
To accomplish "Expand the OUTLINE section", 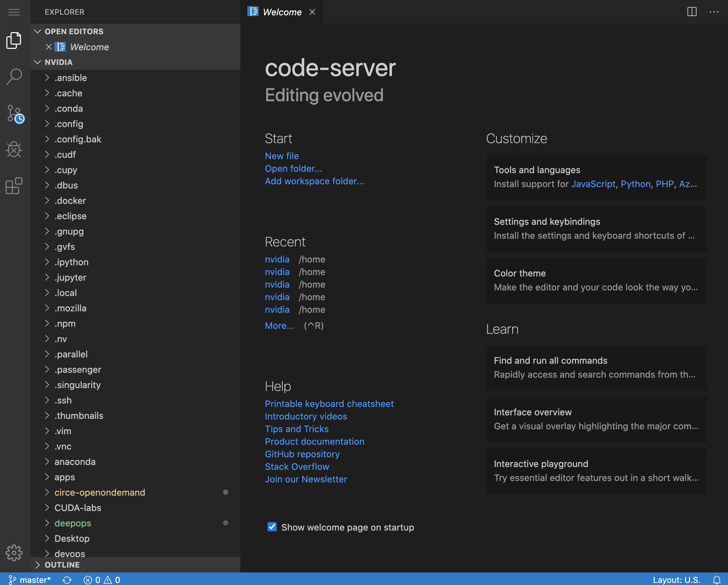I will [x=136, y=565].
